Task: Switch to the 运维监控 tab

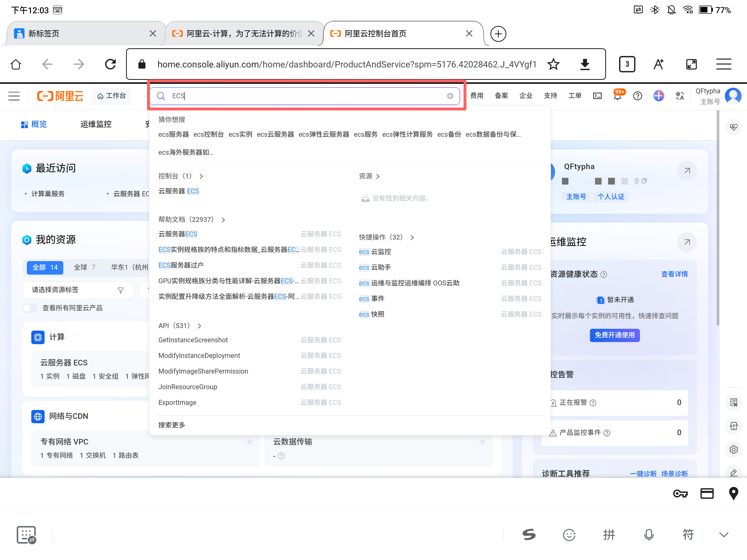Action: tap(96, 124)
